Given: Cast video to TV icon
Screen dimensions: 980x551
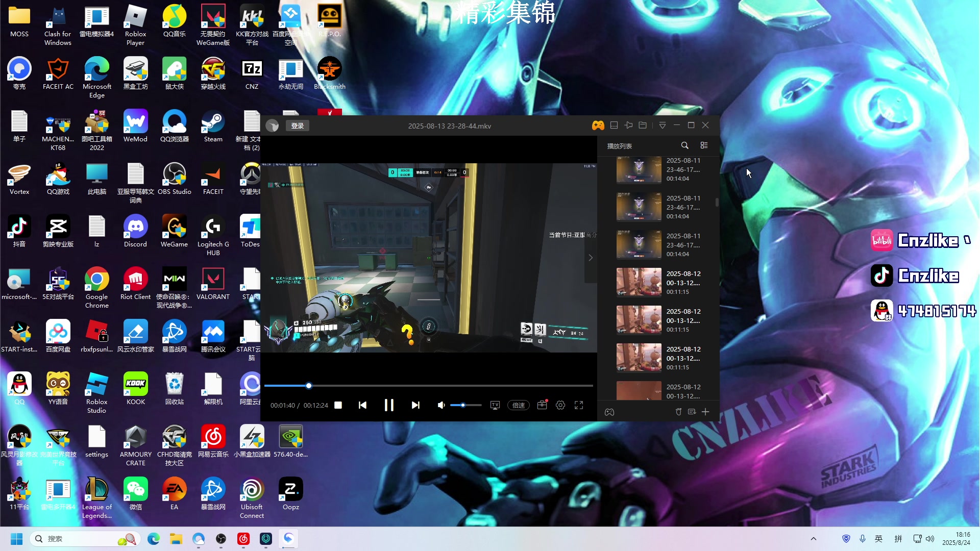Looking at the screenshot, I should [495, 405].
